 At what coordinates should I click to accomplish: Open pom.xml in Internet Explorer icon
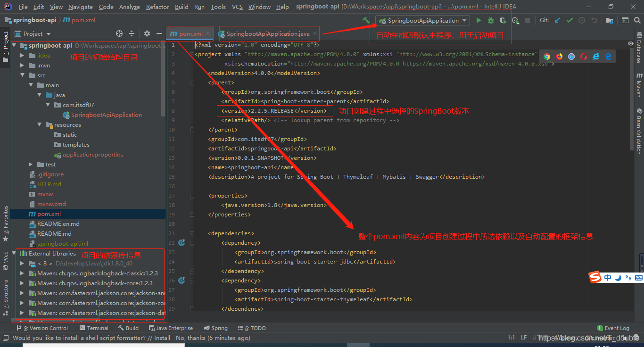tap(596, 56)
